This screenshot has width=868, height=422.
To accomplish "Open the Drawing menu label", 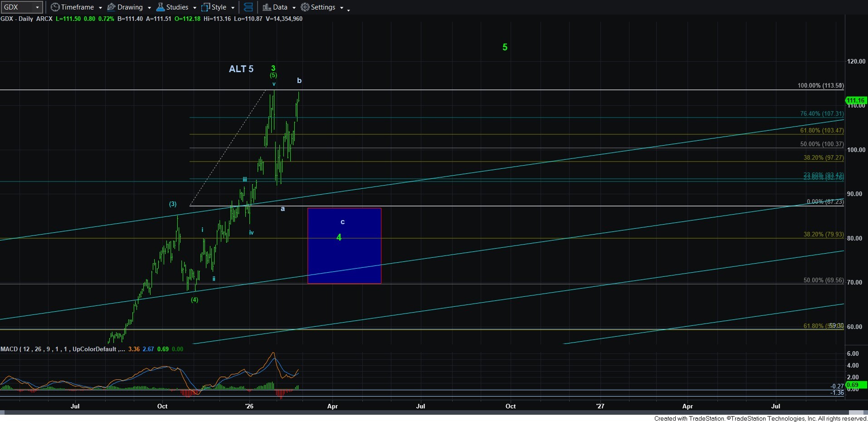I will pos(130,7).
